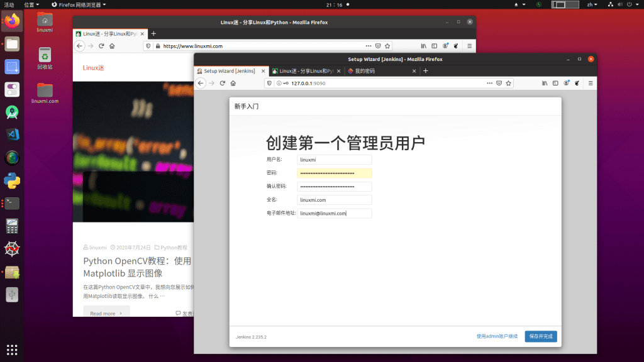Open the tracking protection shield in Jenkins window
This screenshot has width=644, height=362.
[269, 83]
